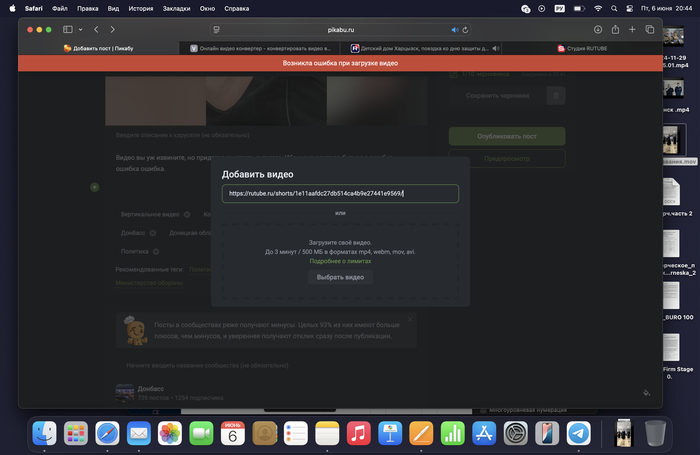Remove the Вертикальное видео tag

pyautogui.click(x=187, y=214)
